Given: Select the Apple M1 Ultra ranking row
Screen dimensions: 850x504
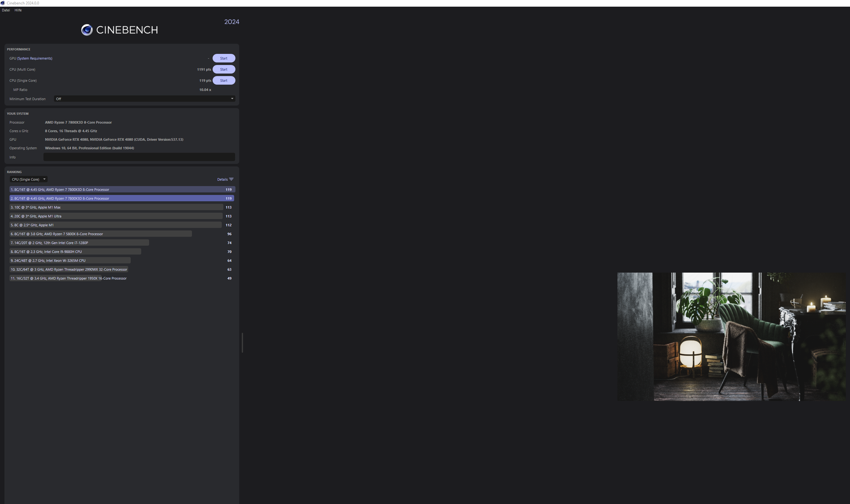Looking at the screenshot, I should (x=116, y=216).
